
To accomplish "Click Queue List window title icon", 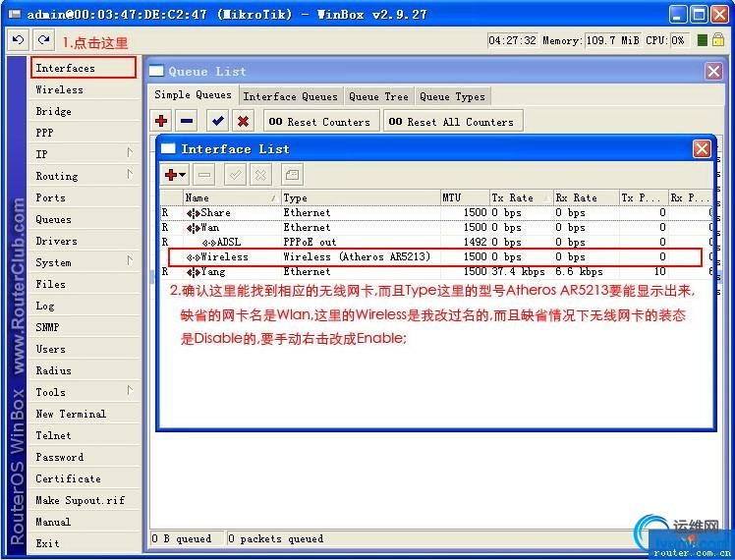I will pos(156,72).
